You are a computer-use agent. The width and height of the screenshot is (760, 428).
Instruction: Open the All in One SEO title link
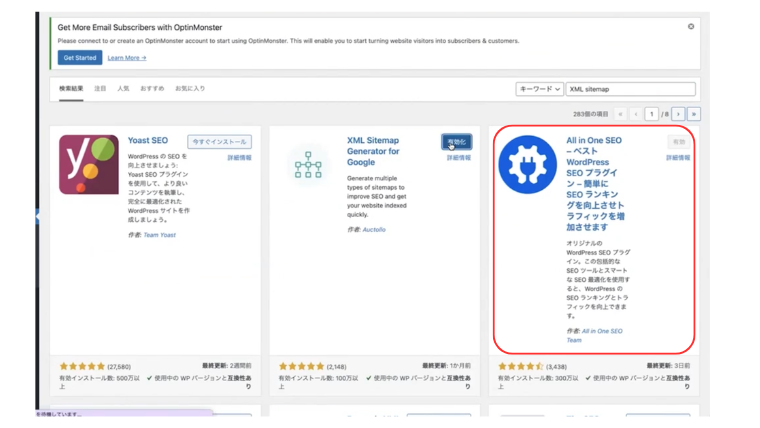[595, 184]
